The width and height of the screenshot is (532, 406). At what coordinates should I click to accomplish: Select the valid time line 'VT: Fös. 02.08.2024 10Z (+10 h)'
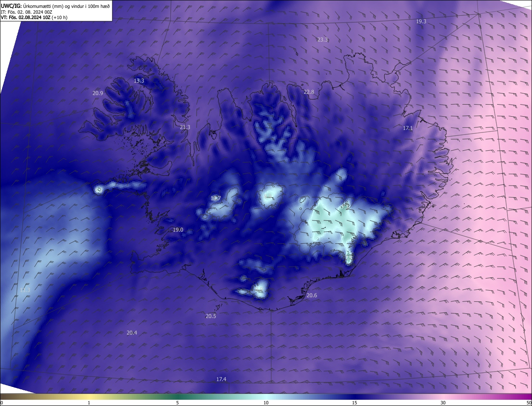34,17
